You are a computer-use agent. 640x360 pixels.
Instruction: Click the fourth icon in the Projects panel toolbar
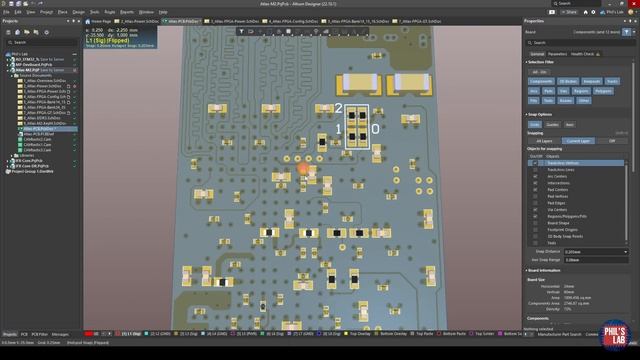click(x=36, y=32)
